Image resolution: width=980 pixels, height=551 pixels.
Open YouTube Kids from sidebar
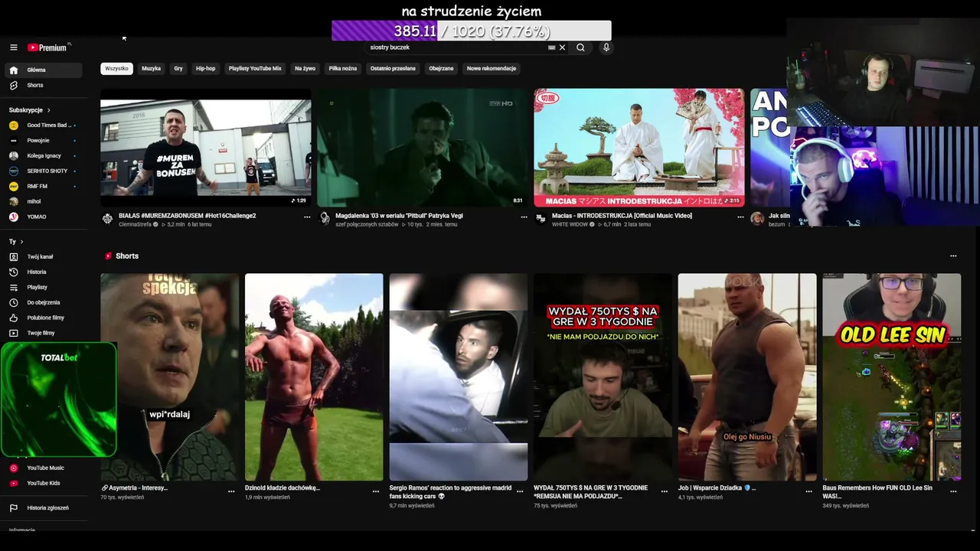coord(42,483)
